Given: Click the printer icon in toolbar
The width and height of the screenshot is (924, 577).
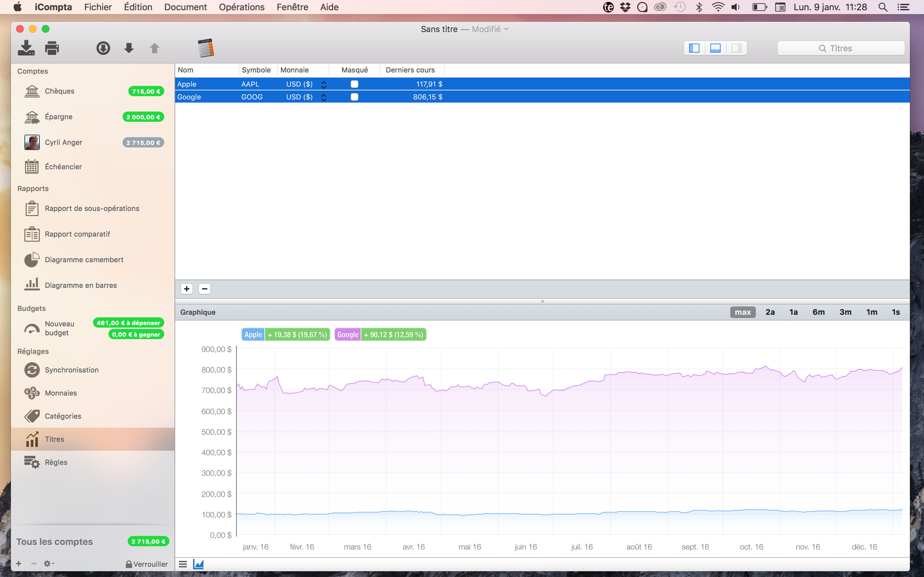Looking at the screenshot, I should [x=52, y=48].
